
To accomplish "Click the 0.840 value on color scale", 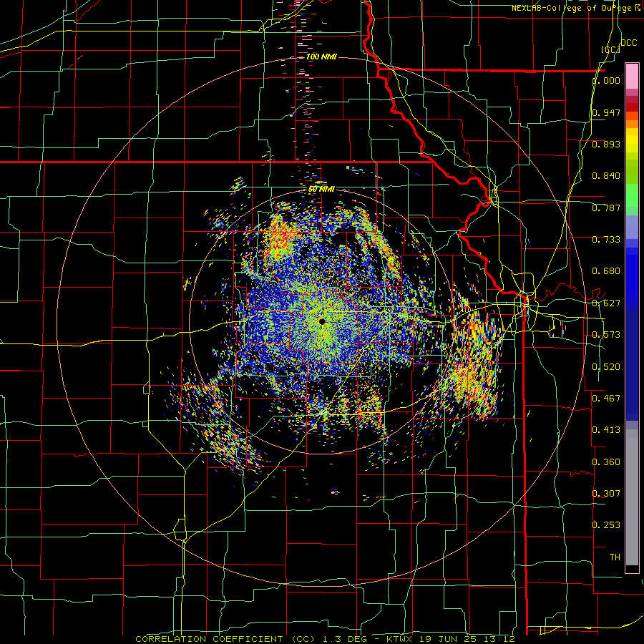I will click(606, 176).
